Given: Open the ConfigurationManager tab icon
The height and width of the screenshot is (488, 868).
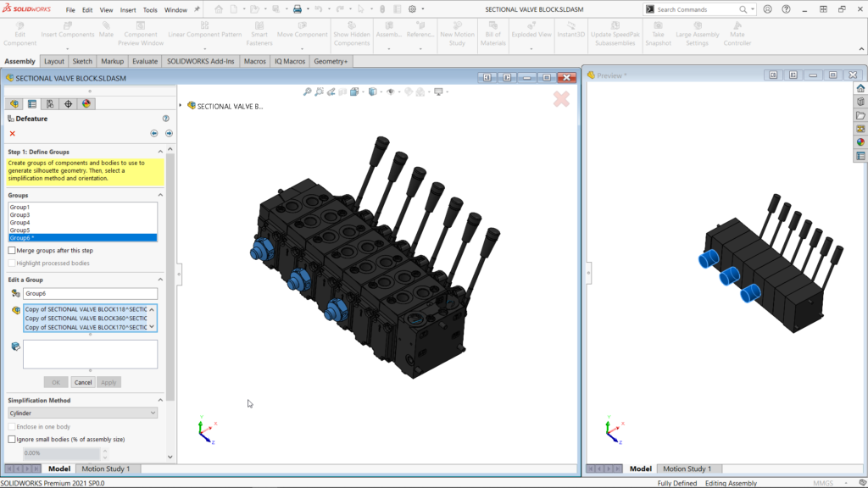Looking at the screenshot, I should [x=50, y=104].
